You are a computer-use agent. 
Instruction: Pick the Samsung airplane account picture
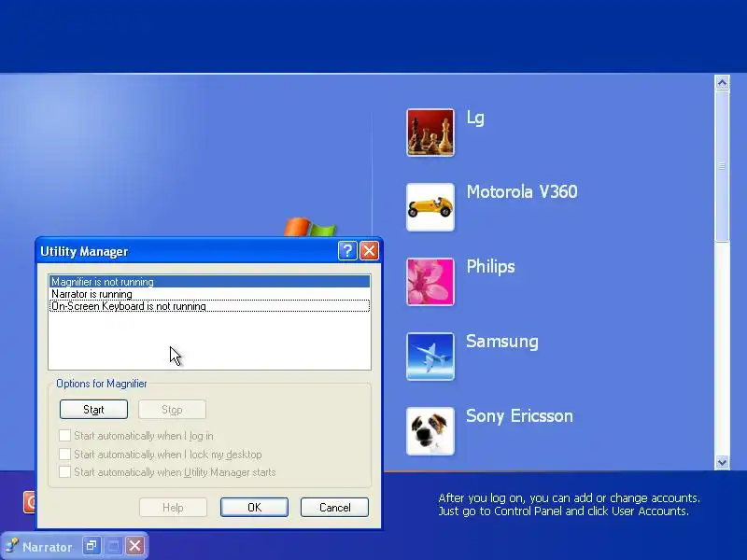[x=430, y=357]
